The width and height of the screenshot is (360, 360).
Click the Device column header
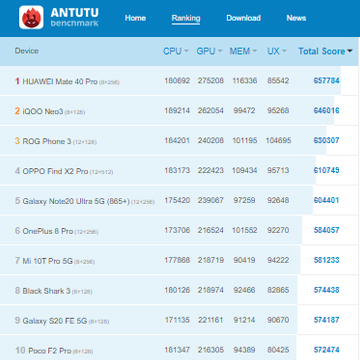(x=27, y=51)
